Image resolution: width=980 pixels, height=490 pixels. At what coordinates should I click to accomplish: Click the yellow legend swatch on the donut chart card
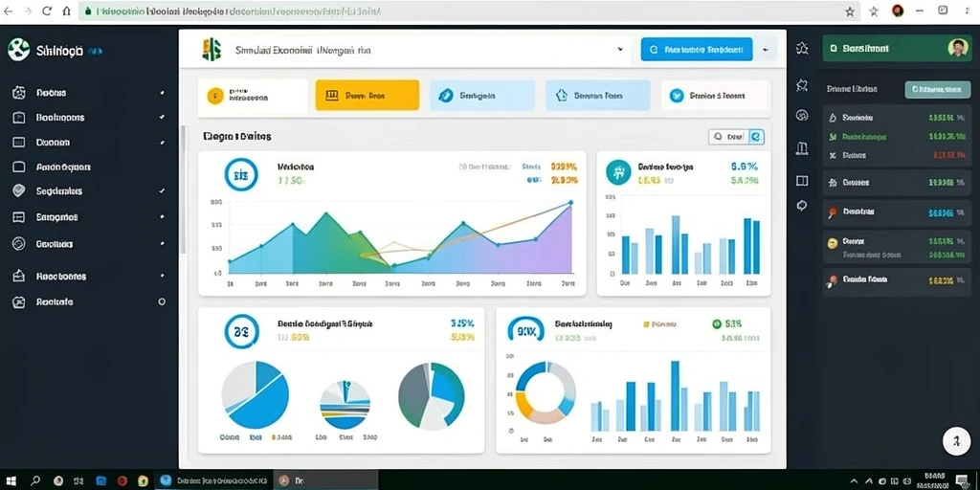coord(646,324)
